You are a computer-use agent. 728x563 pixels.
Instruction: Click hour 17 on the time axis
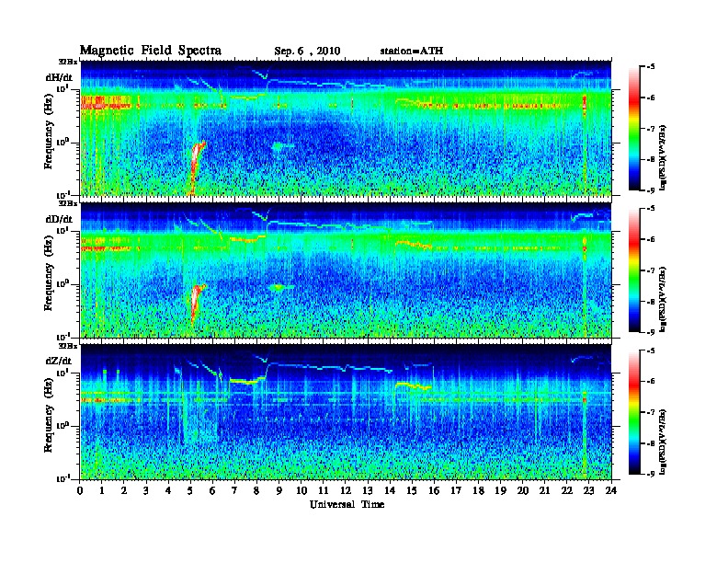pos(456,490)
